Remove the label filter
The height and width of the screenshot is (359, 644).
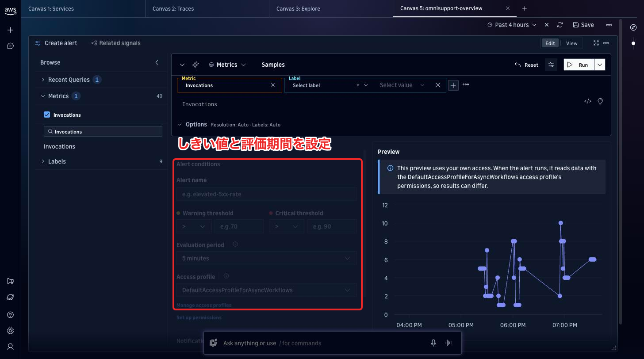438,85
